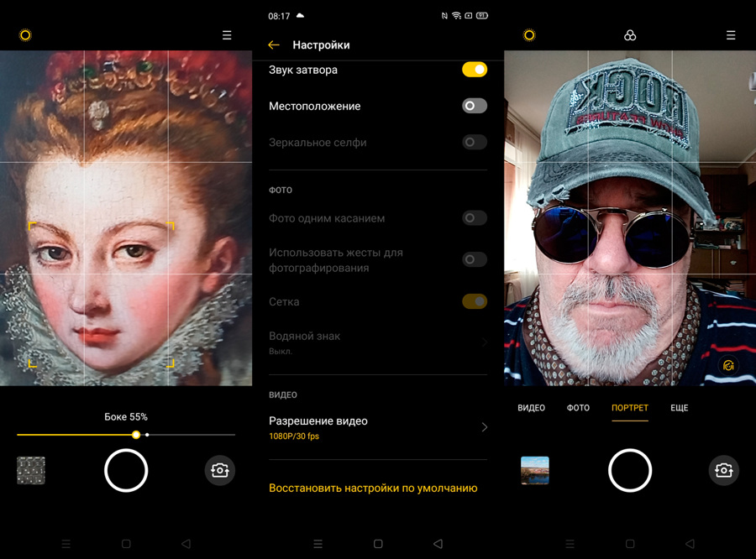
Task: Switch camera in the right portrait screen
Action: point(724,470)
